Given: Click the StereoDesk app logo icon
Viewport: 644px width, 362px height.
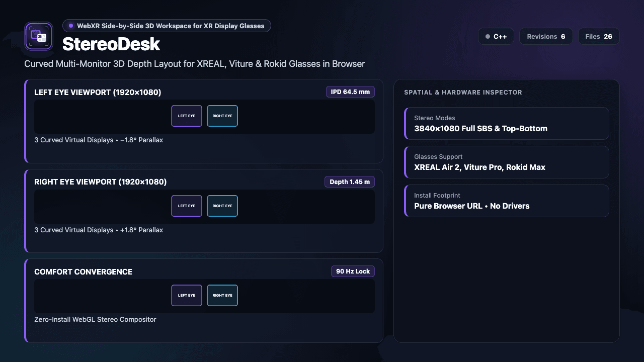Looking at the screenshot, I should click(39, 36).
